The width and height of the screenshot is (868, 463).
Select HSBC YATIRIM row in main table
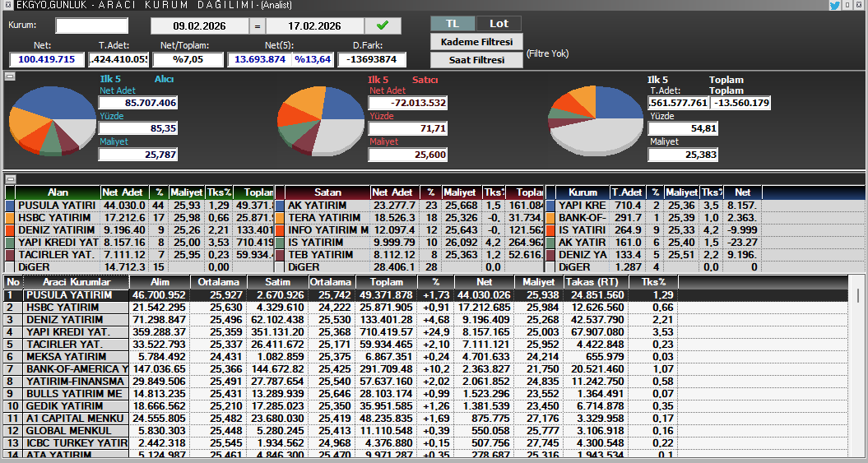point(425,308)
